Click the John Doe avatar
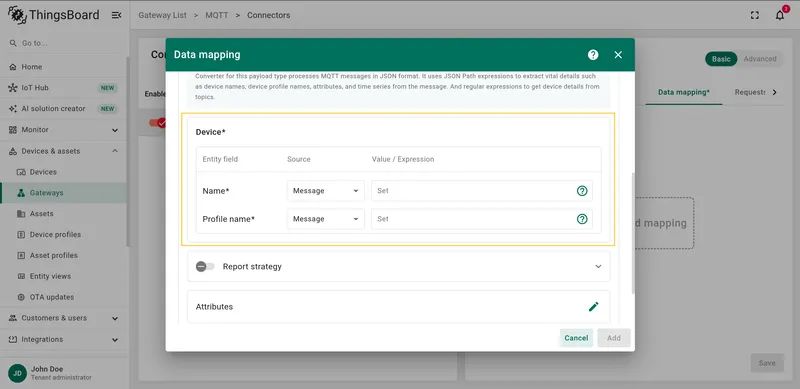800x389 pixels. pyautogui.click(x=17, y=373)
